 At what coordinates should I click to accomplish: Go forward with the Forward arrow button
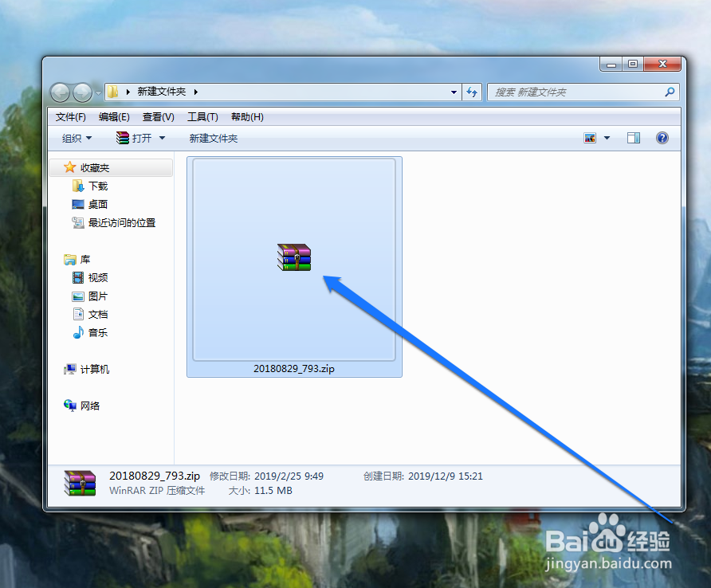(x=83, y=92)
